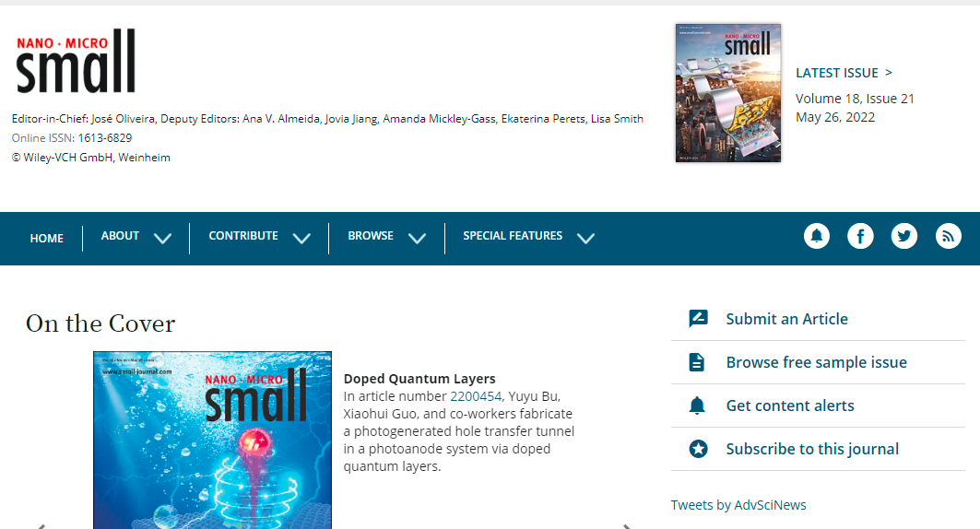Click the Submit an Article pencil icon
980x529 pixels.
coord(698,319)
